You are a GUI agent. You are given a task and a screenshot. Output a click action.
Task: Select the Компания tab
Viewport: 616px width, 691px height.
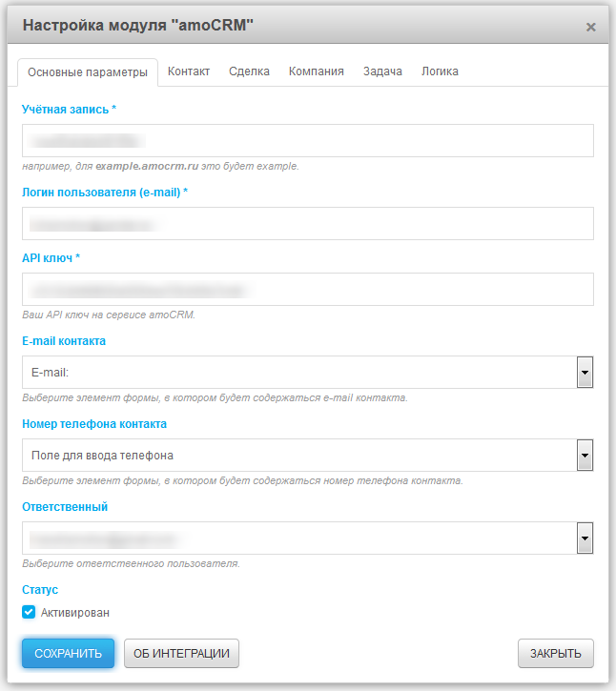click(x=317, y=71)
